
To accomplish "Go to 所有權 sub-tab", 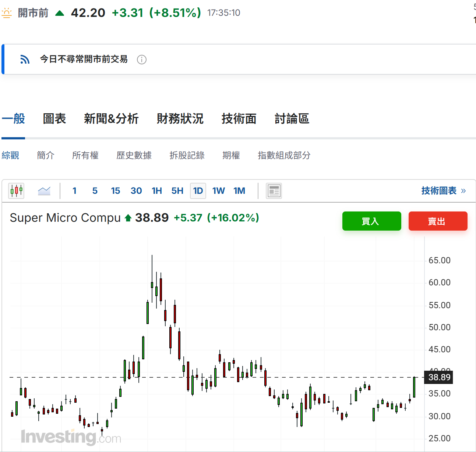I will [85, 156].
